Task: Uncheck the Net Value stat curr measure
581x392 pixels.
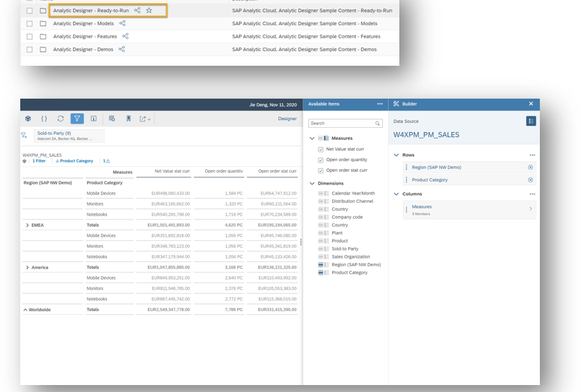Action: (x=320, y=150)
